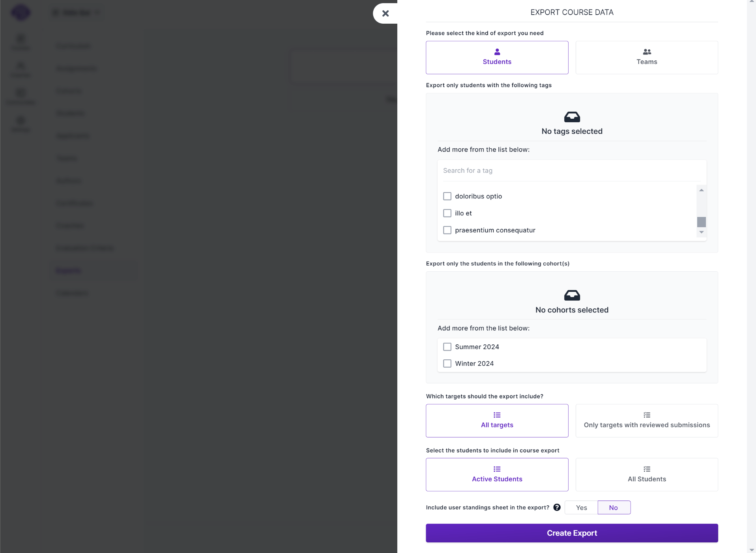Click the Search for a tag input field
The image size is (756, 553).
571,170
